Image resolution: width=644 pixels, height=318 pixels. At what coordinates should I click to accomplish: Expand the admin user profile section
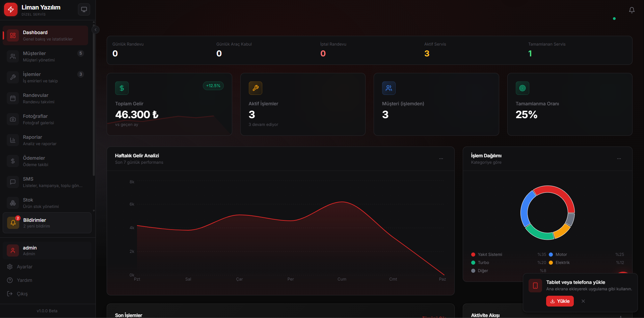[x=47, y=250]
